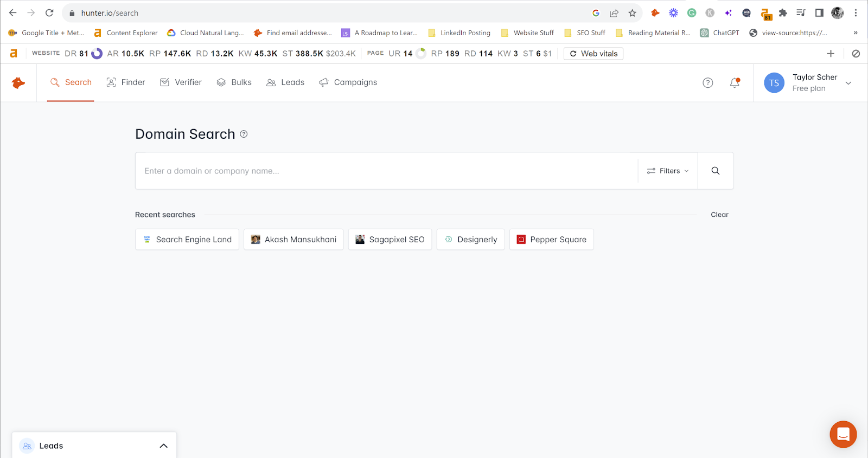Open Cloud Natural Language bookmark

click(x=206, y=33)
